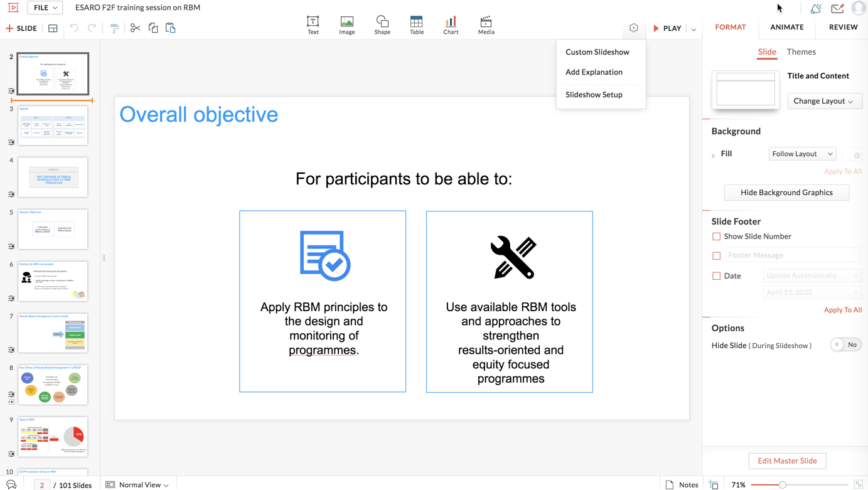Image resolution: width=868 pixels, height=490 pixels.
Task: Open the comments icon in the status bar
Action: [11, 484]
